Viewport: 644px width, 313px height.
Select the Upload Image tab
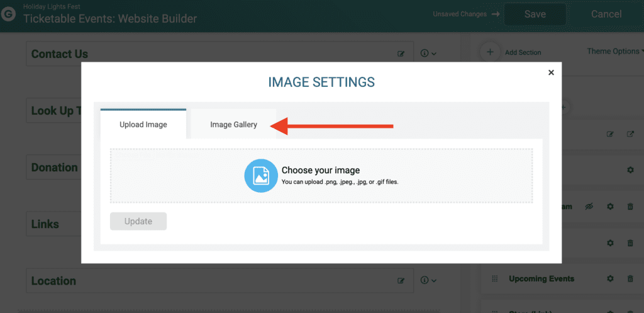pos(143,125)
